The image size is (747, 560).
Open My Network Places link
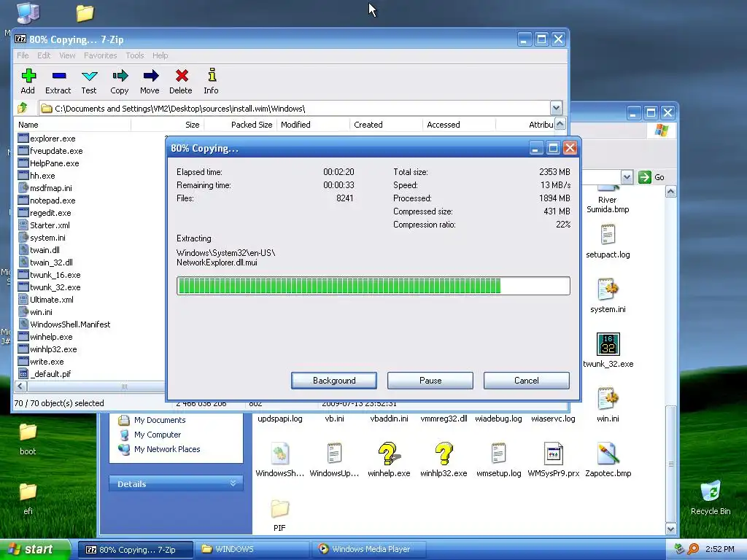pos(167,449)
